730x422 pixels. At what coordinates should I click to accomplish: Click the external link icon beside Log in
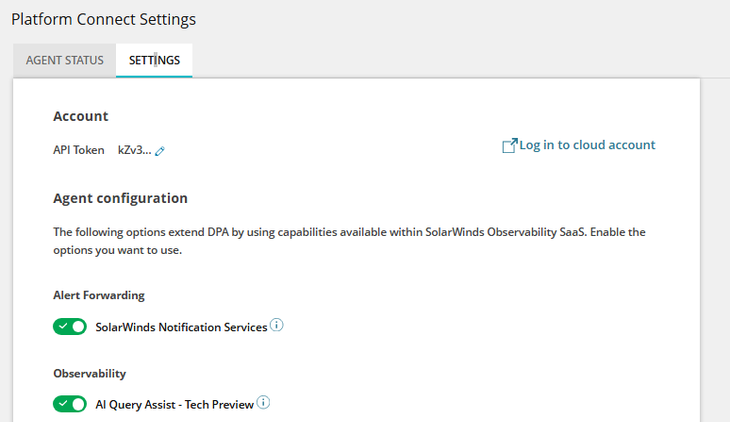pyautogui.click(x=508, y=146)
